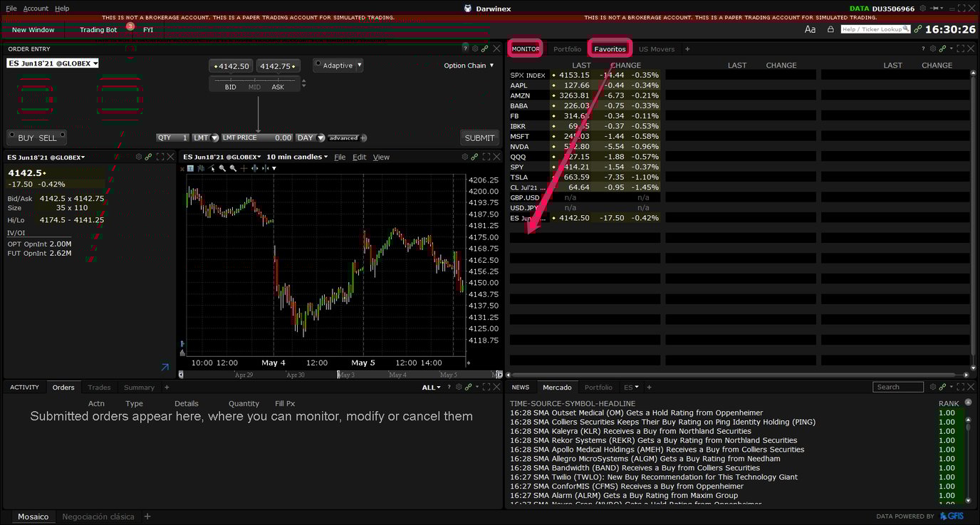
Task: Open Activity panel help question mark
Action: [449, 387]
